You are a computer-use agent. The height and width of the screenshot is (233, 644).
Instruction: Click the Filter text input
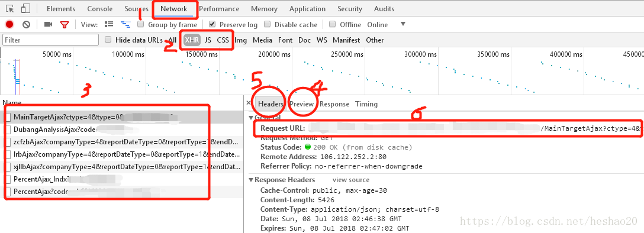50,40
